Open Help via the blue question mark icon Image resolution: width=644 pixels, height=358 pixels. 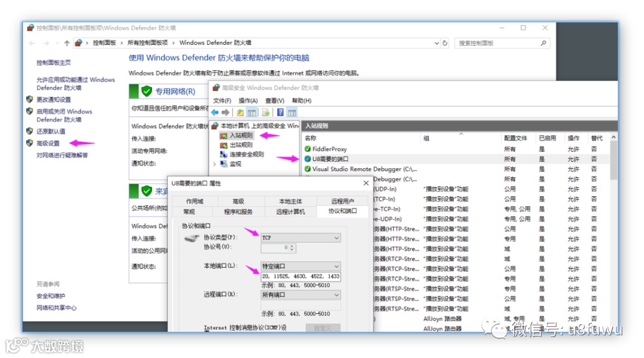(280, 113)
